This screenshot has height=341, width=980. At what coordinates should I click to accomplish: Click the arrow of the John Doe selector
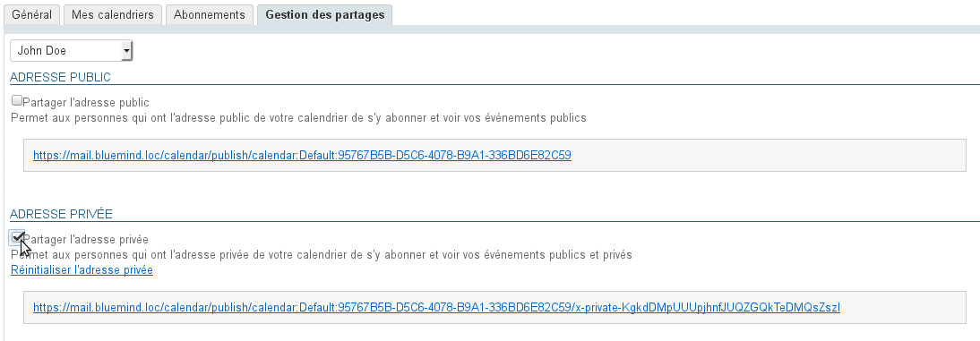[x=127, y=51]
